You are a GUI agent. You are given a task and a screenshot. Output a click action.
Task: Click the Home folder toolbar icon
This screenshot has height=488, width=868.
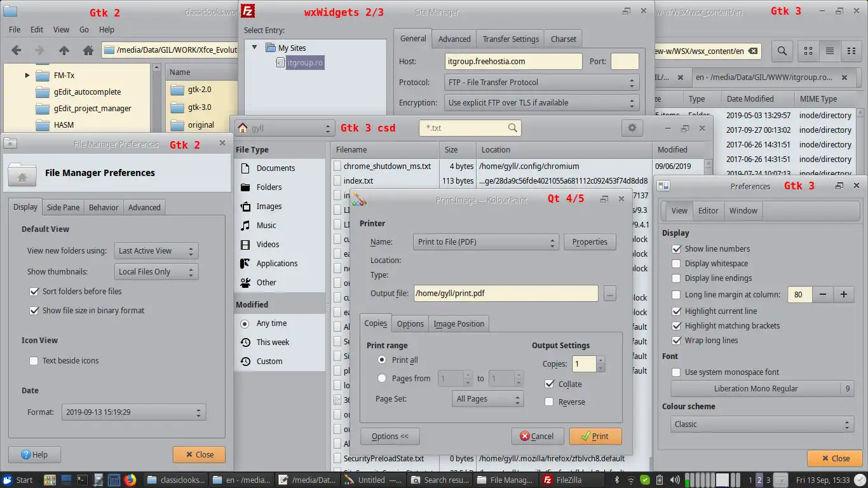(x=88, y=51)
